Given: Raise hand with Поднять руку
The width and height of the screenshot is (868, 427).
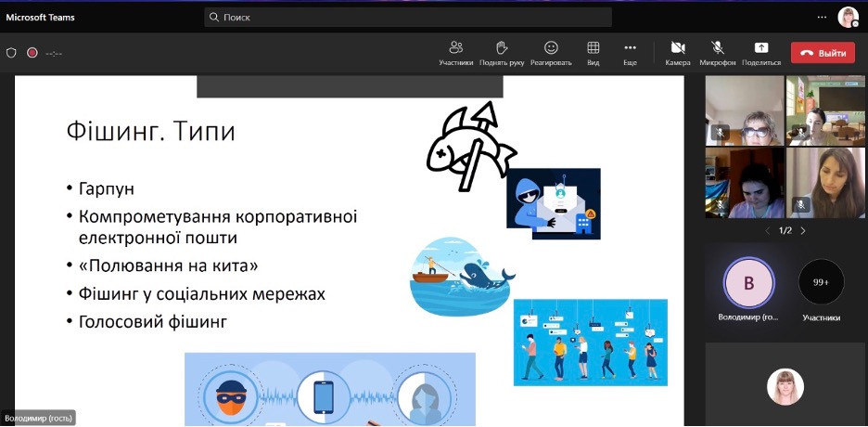Looking at the screenshot, I should pos(502,53).
